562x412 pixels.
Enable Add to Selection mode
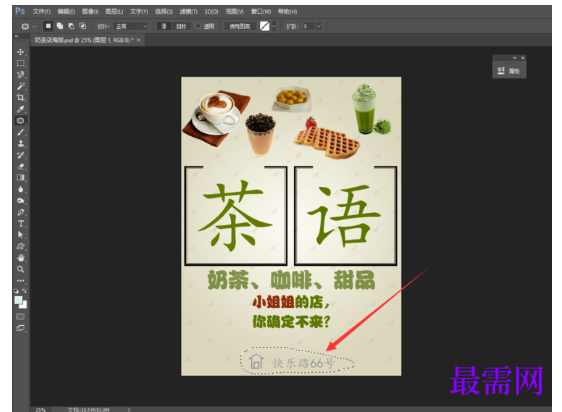pyautogui.click(x=60, y=26)
